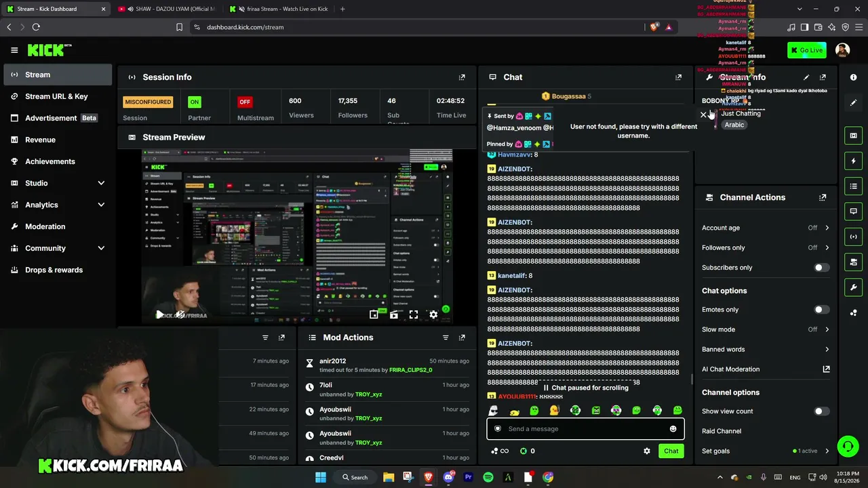Unmute the stream preview audio
This screenshot has width=868, height=488.
pyautogui.click(x=180, y=314)
